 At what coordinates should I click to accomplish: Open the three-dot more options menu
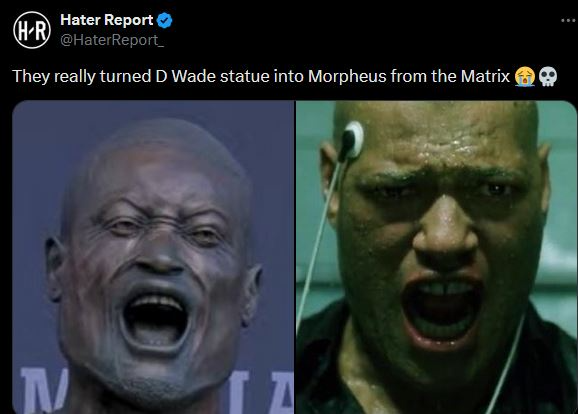coord(568,20)
